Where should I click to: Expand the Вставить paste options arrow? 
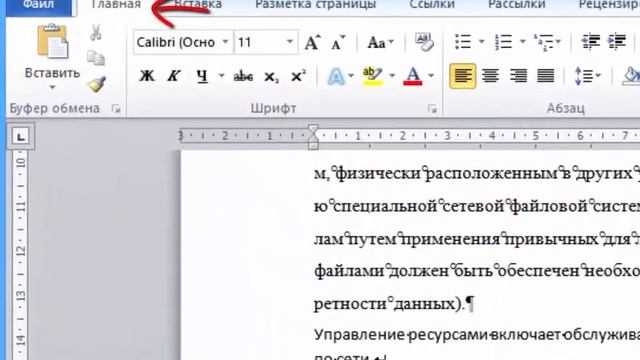tap(52, 87)
